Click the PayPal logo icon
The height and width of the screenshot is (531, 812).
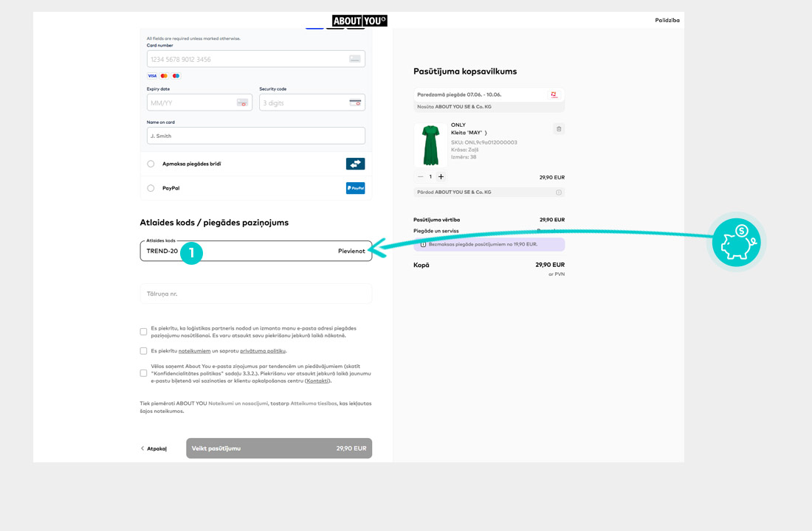coord(355,188)
